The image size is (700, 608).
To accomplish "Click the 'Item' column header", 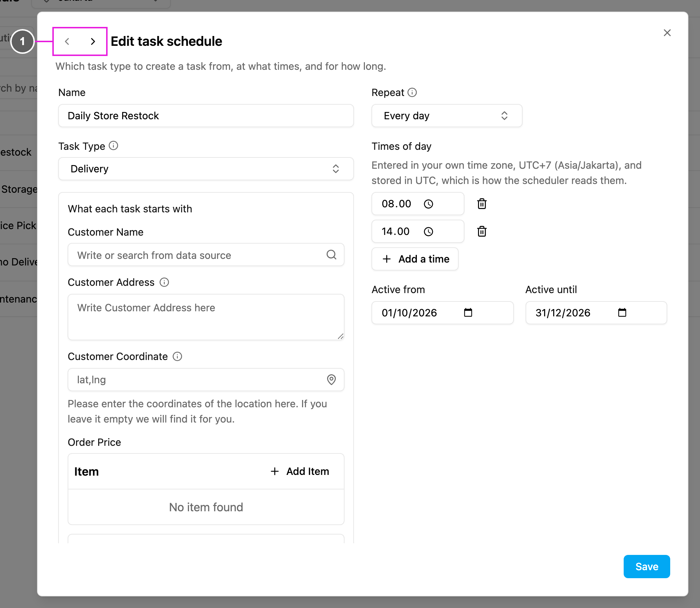I will coord(87,471).
